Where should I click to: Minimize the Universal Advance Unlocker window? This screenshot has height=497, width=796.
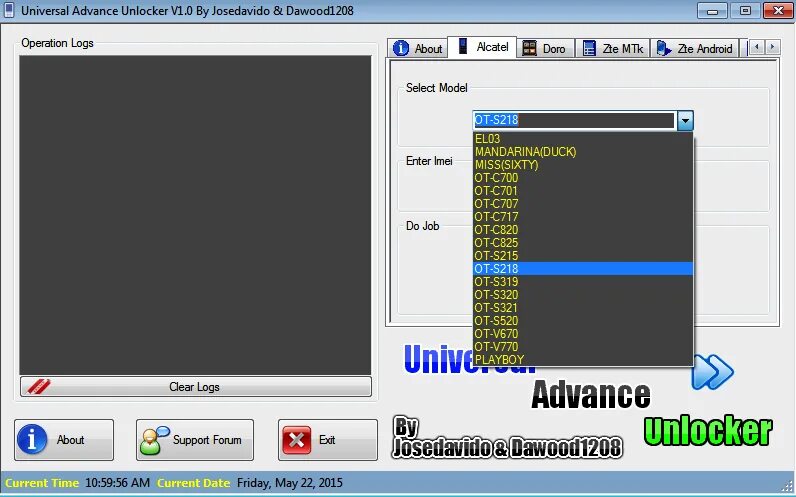coord(712,11)
